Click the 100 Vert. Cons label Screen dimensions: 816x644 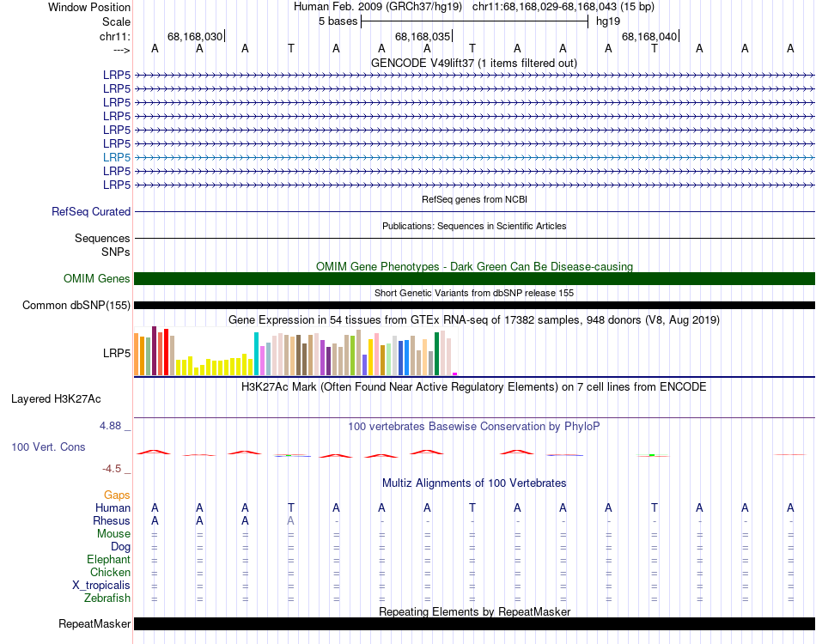coord(48,447)
